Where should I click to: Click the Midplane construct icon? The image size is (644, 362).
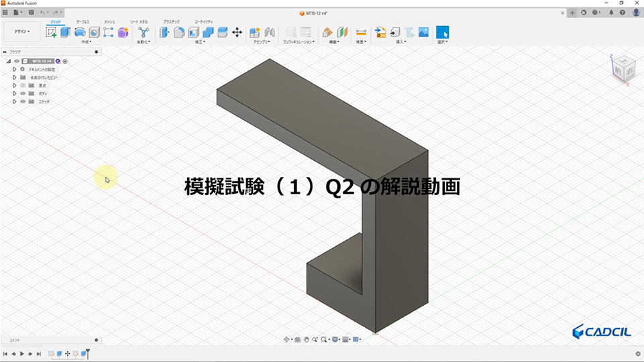point(342,32)
